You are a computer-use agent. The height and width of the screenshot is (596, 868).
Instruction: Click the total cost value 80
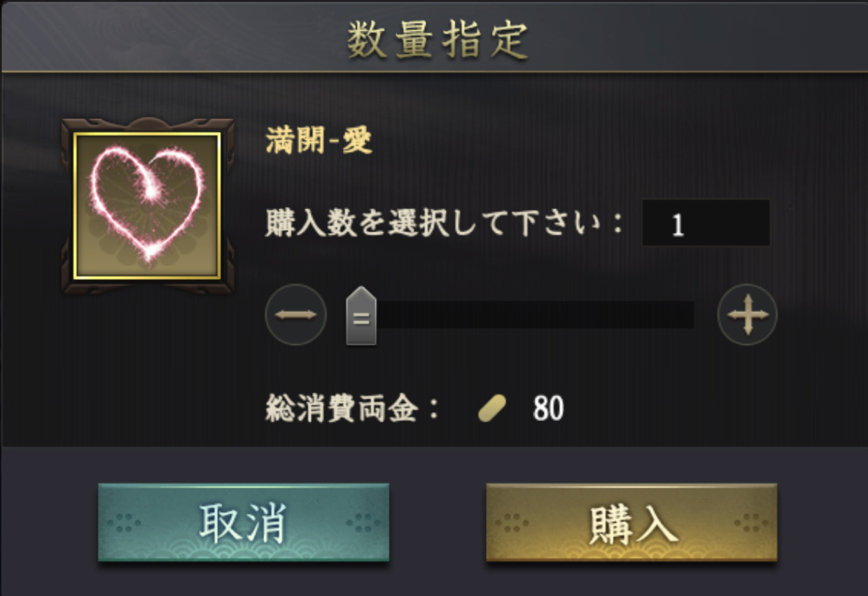coord(548,409)
